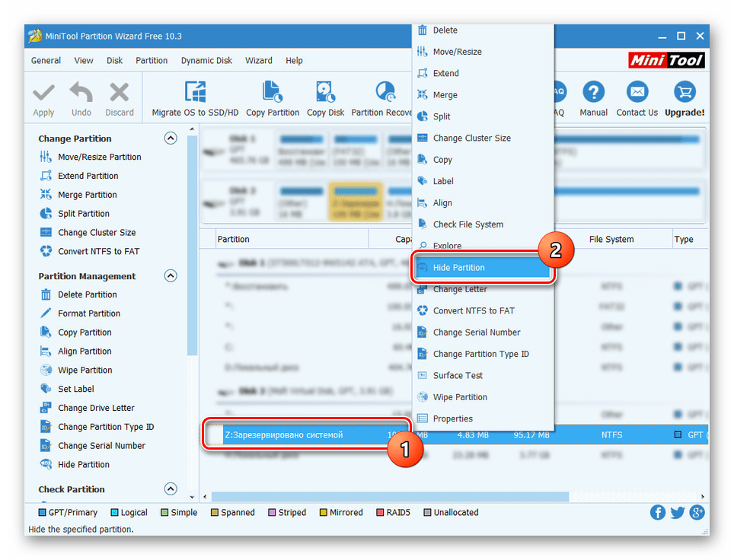Click the sidebar scrollbar up arrow

[x=192, y=129]
